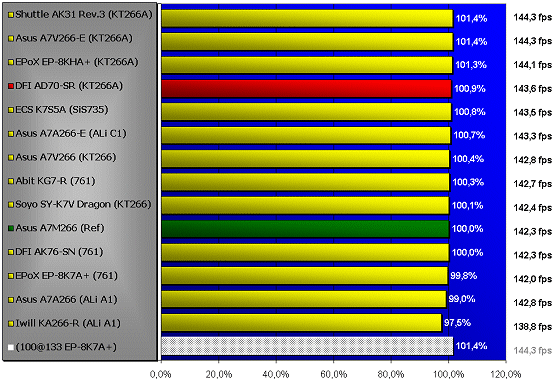555x382 pixels.
Task: Click the 138,8 fps value
Action: point(532,326)
